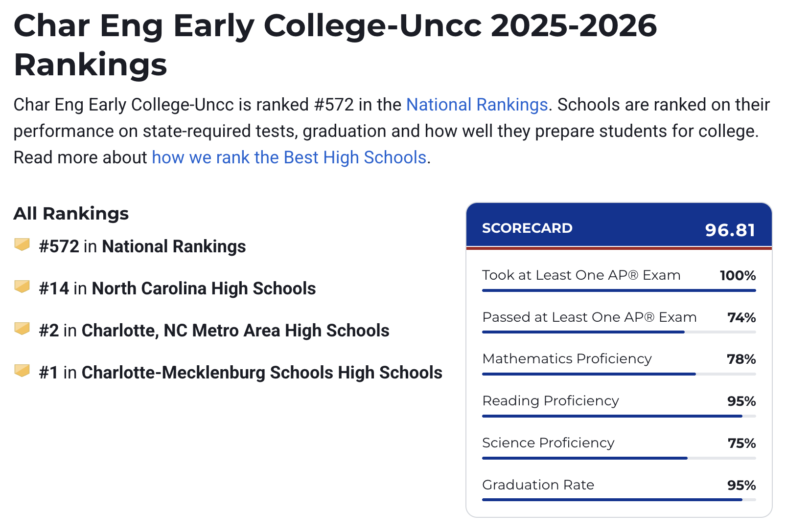Click the Charlotte Metro Area badge icon
The width and height of the screenshot is (786, 532).
[22, 329]
